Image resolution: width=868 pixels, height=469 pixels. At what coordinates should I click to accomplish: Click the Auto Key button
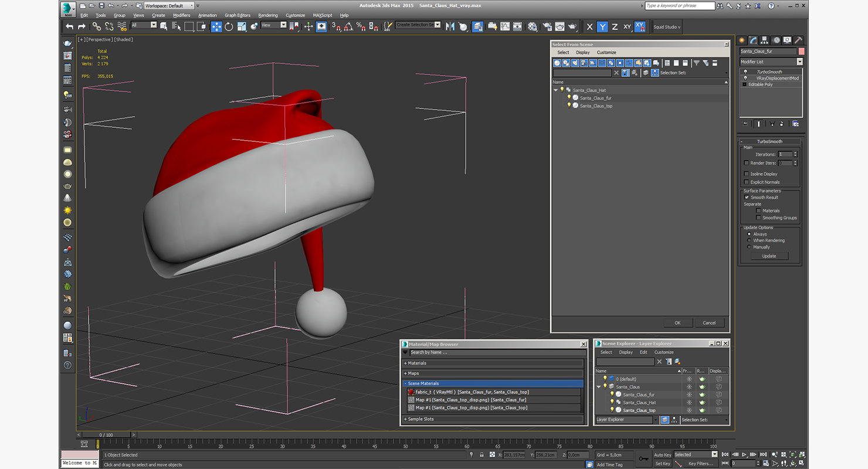pyautogui.click(x=662, y=454)
